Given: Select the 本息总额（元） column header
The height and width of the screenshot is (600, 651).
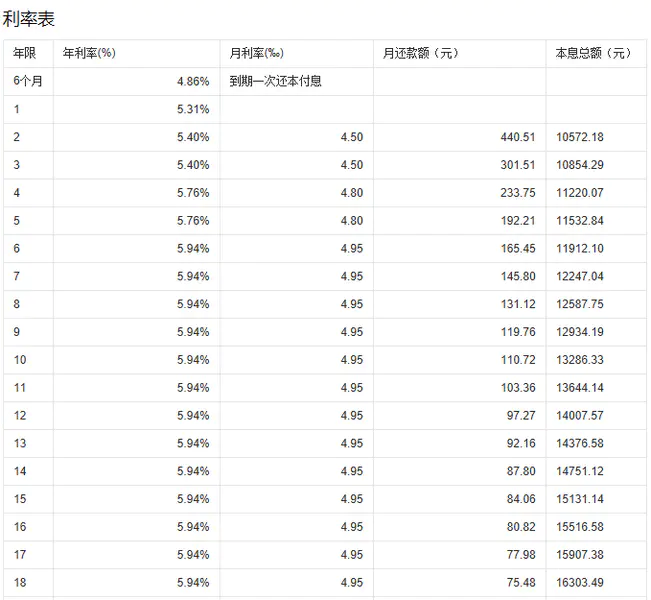Looking at the screenshot, I should (x=593, y=53).
